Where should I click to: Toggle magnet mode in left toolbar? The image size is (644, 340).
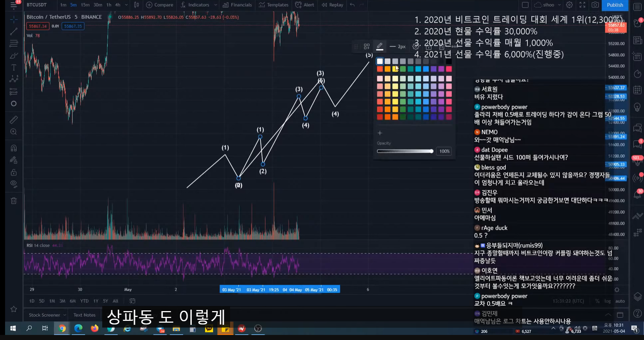tap(14, 148)
